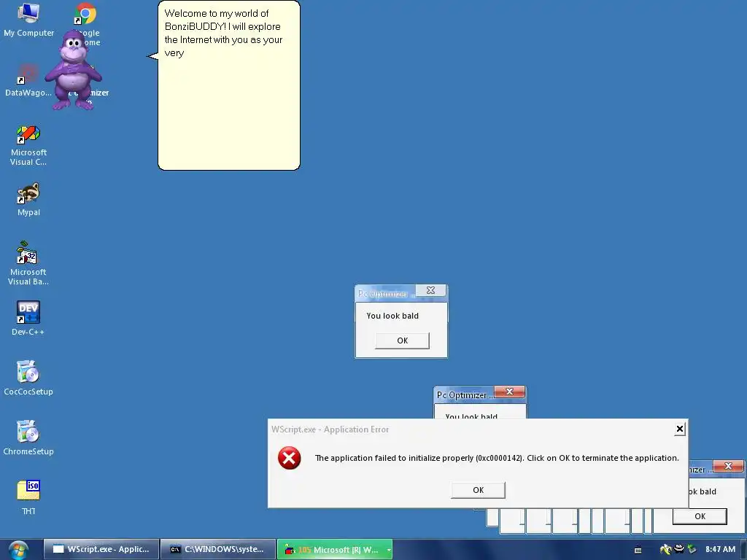
Task: Select CocCocSetup installer icon
Action: pos(28,378)
